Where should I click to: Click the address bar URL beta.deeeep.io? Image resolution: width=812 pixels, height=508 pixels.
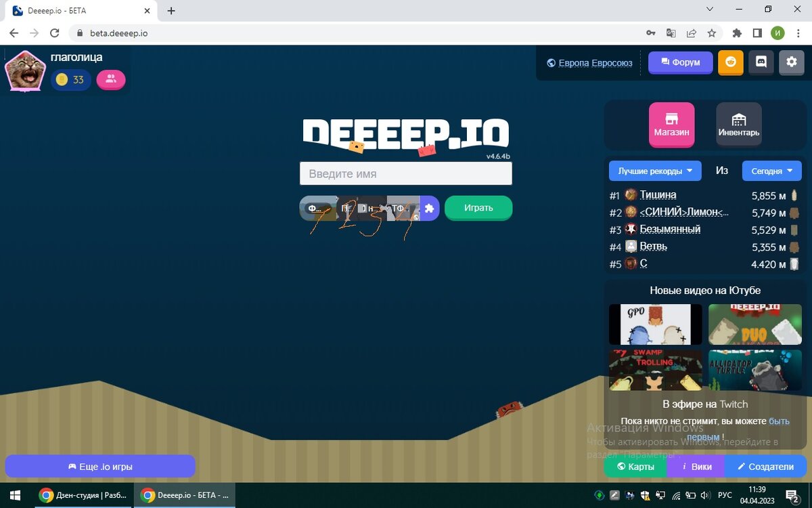click(x=118, y=33)
